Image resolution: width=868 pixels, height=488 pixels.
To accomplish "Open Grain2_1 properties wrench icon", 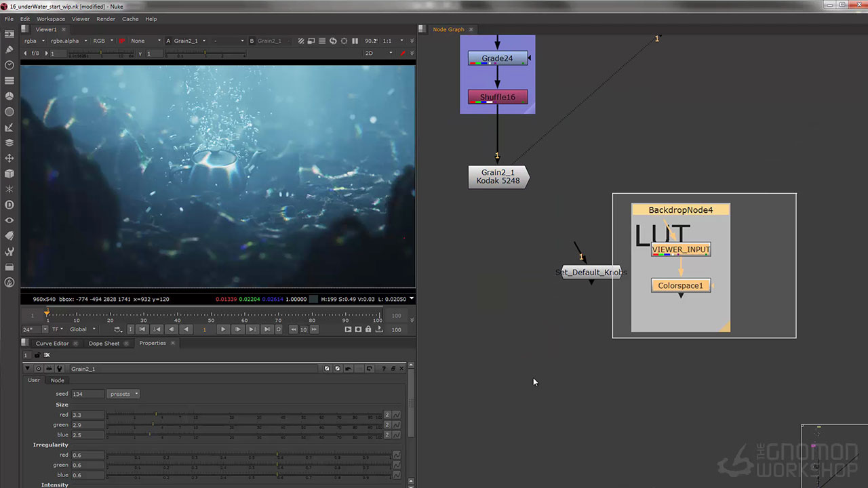I will click(60, 369).
